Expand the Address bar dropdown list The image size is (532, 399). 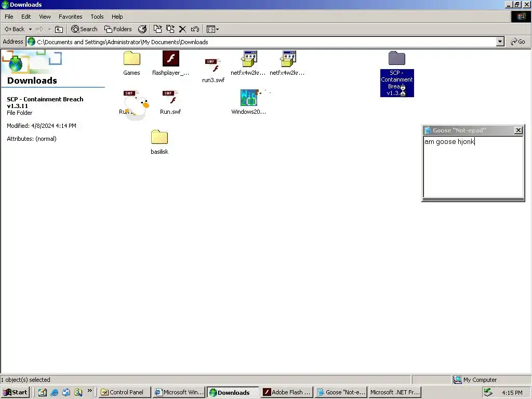click(500, 42)
